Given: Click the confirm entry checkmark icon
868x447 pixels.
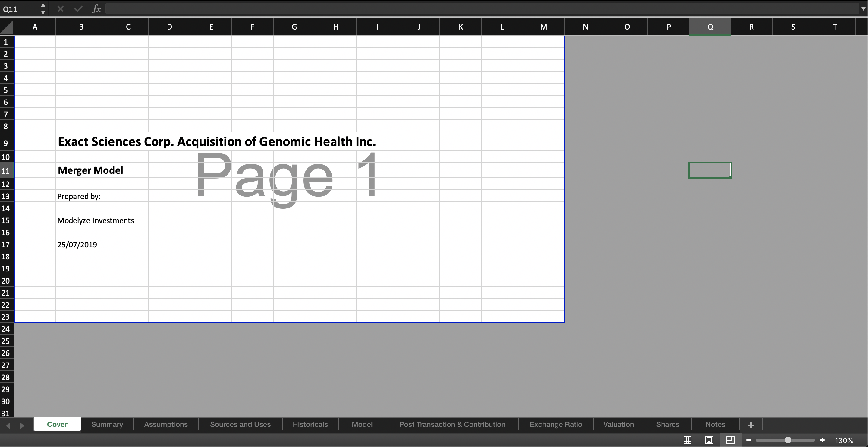Looking at the screenshot, I should tap(78, 9).
